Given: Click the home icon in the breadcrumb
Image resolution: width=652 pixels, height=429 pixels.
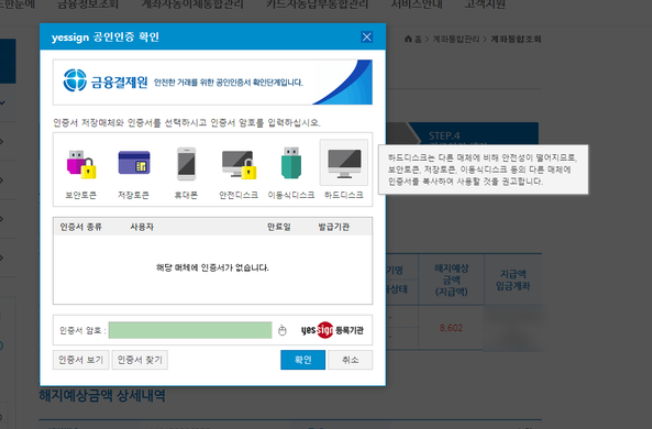Looking at the screenshot, I should pos(408,39).
